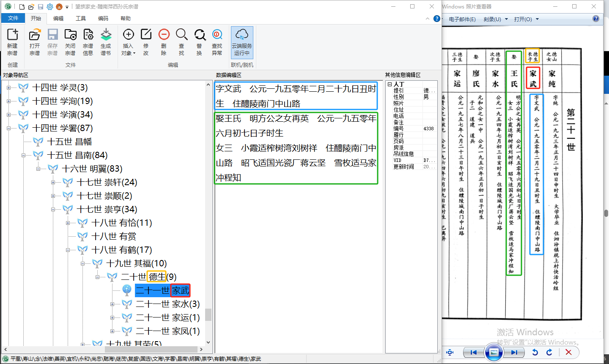Go to next image in Photo Viewer

pos(514,352)
